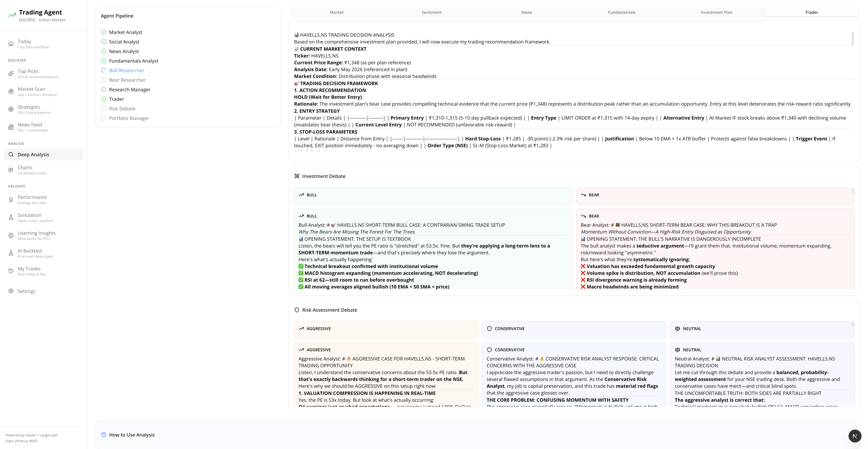Click the Simulation paper trade flask icon
Screen dimensions: 868x449
pos(11,218)
